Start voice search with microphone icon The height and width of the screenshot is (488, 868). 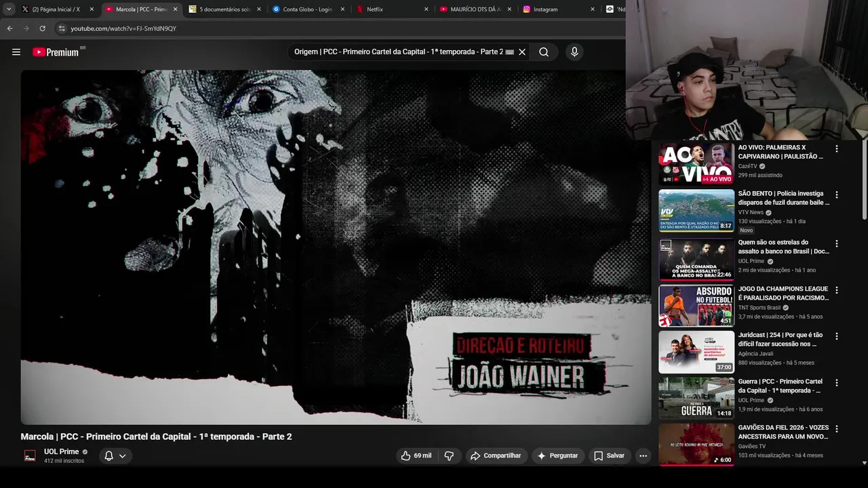click(574, 52)
